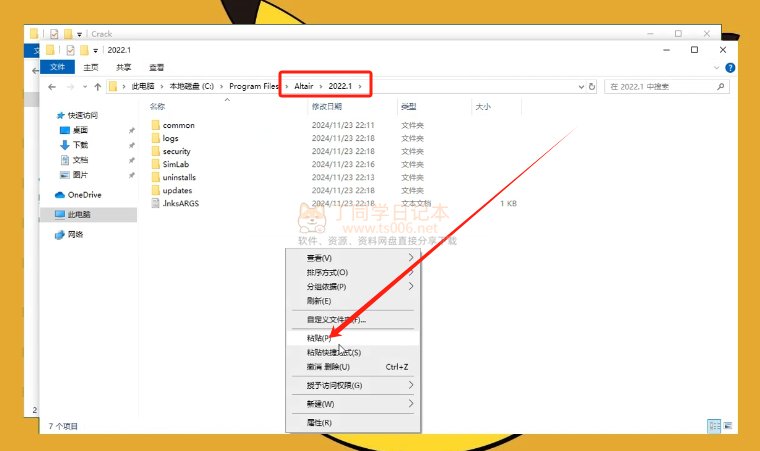
Task: Open the File ribbon tab
Action: [57, 67]
